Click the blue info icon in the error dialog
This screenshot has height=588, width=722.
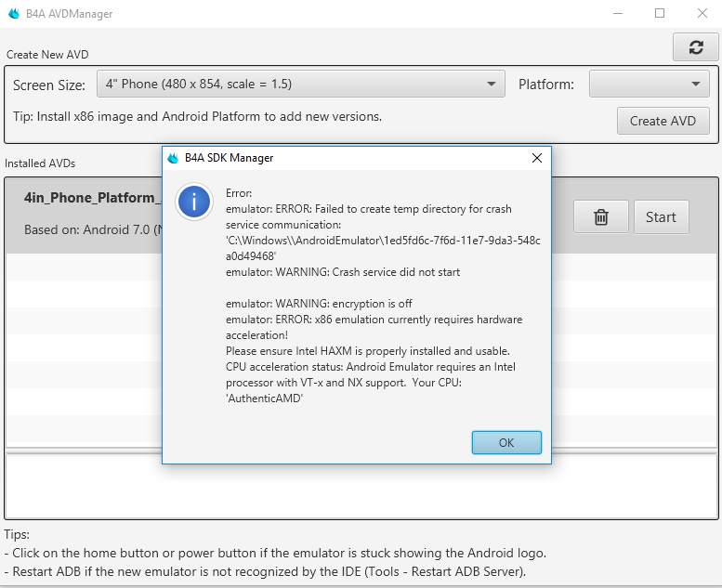[x=195, y=201]
